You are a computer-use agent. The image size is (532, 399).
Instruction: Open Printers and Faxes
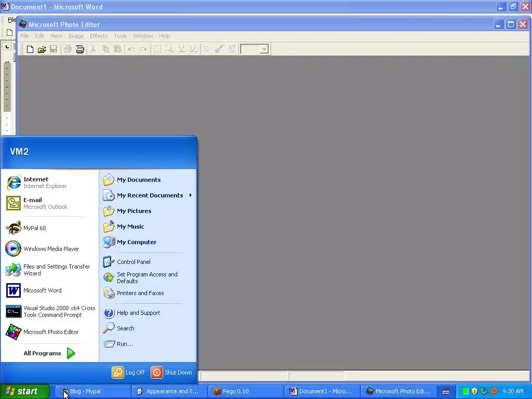point(148,293)
